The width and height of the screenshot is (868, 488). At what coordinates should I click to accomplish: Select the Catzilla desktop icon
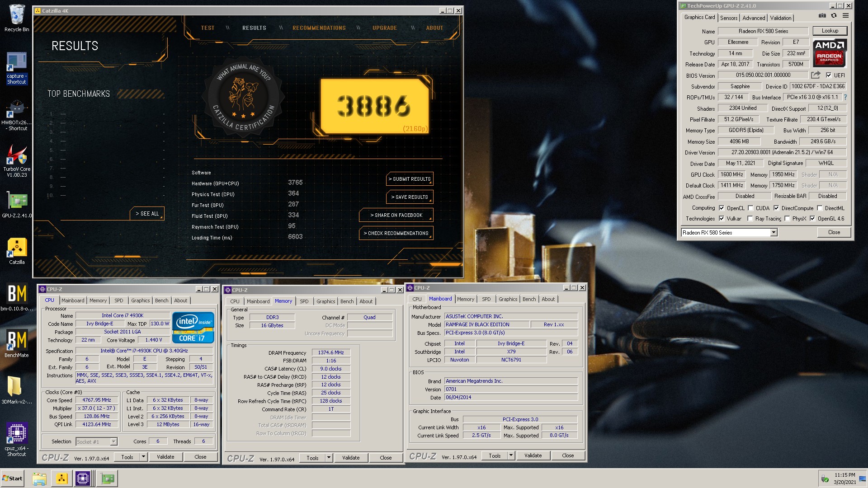(x=17, y=251)
